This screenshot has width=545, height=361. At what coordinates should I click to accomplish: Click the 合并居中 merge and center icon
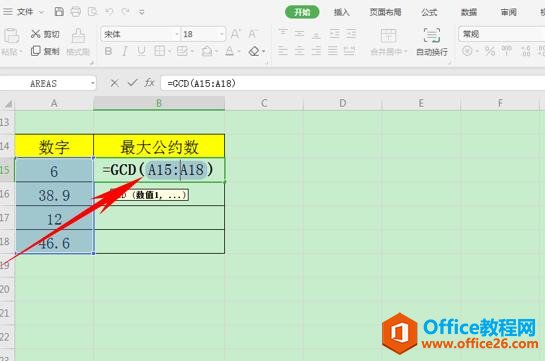tap(388, 36)
